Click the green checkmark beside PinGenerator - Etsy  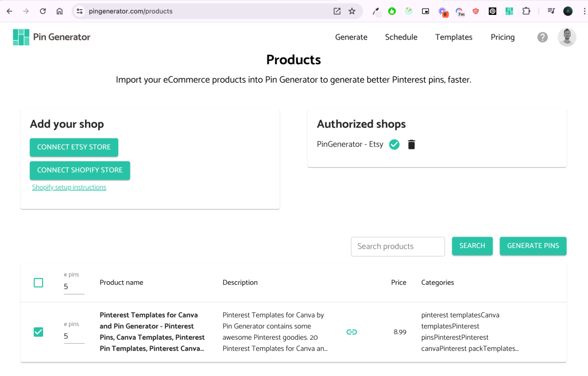[394, 145]
